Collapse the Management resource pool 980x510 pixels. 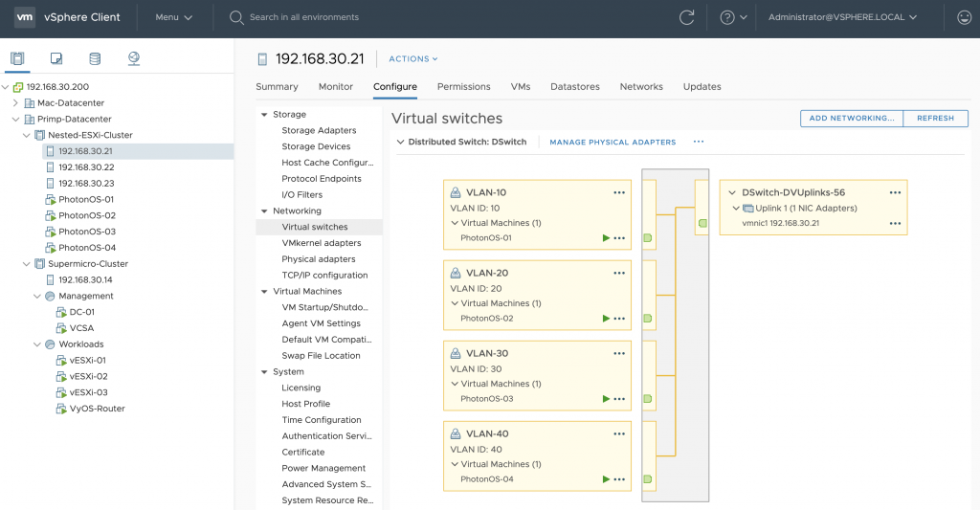pyautogui.click(x=37, y=297)
